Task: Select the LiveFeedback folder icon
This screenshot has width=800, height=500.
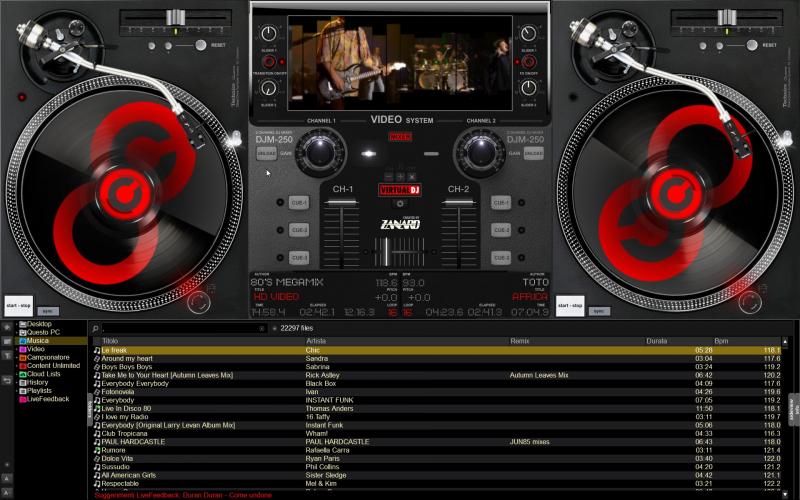Action: click(x=25, y=399)
